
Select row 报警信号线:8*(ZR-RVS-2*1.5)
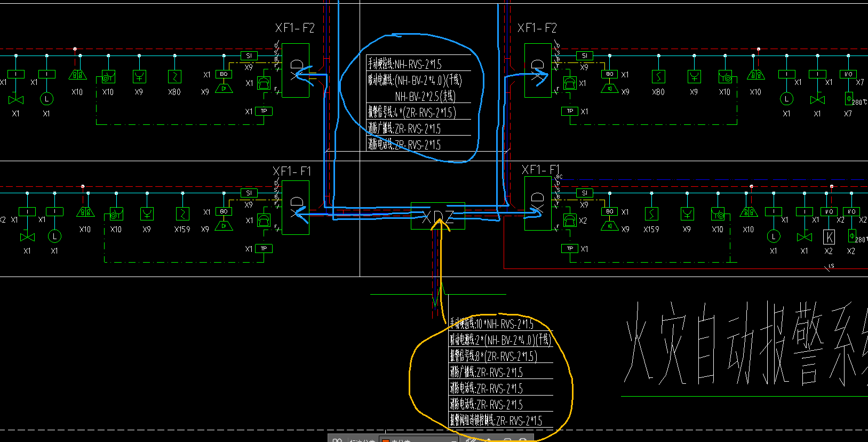493,356
